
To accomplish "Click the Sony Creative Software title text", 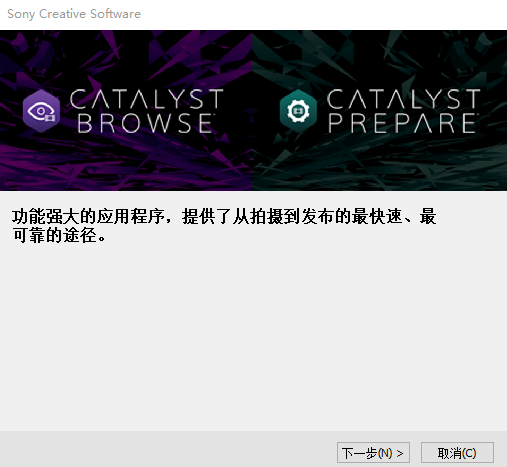I will (74, 14).
